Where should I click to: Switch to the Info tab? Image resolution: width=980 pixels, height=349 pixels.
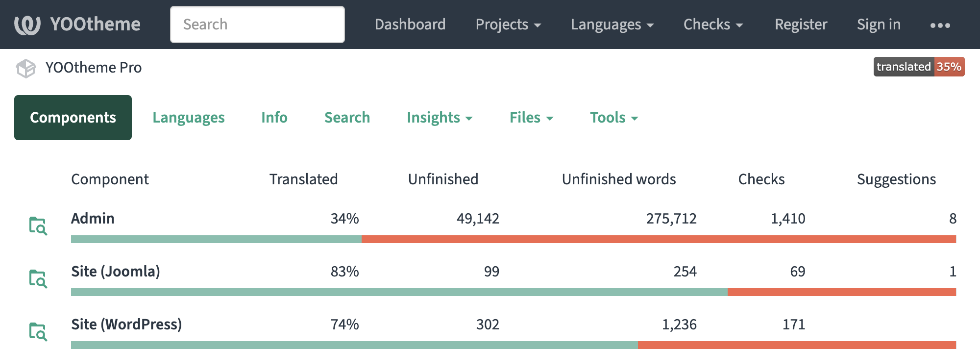274,118
